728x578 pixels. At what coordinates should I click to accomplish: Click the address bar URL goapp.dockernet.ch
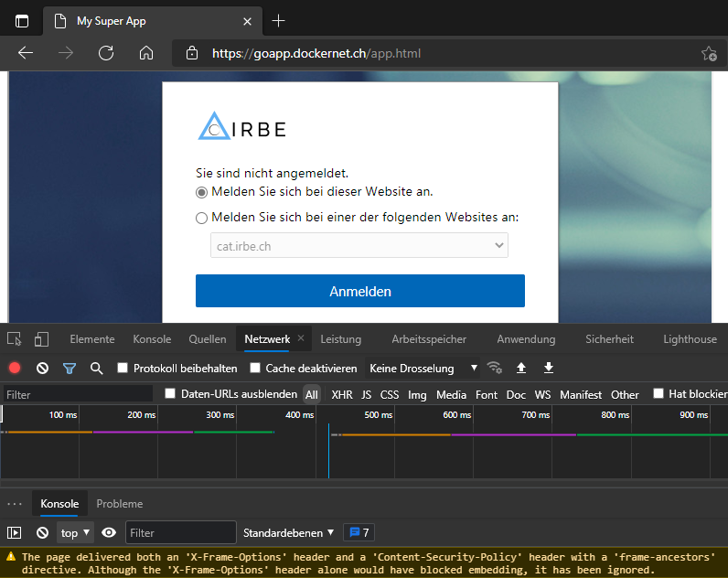pyautogui.click(x=316, y=53)
